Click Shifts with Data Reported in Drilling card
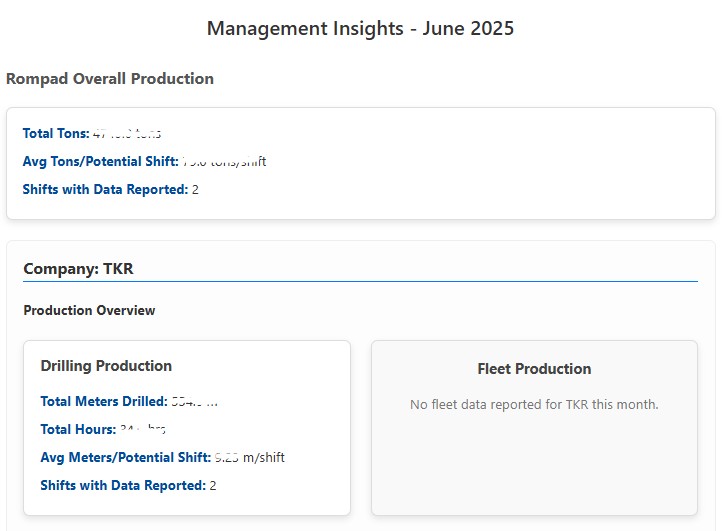The image size is (722, 531). 122,485
